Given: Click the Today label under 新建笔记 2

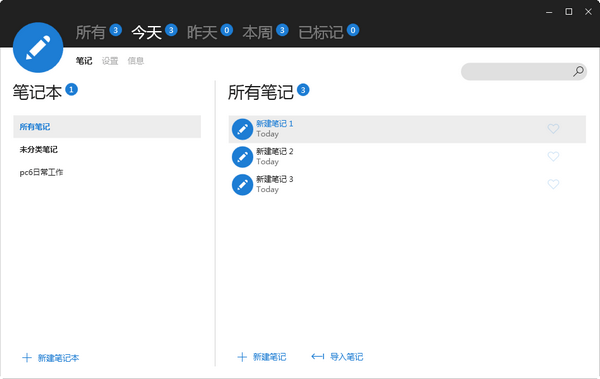Looking at the screenshot, I should (267, 162).
